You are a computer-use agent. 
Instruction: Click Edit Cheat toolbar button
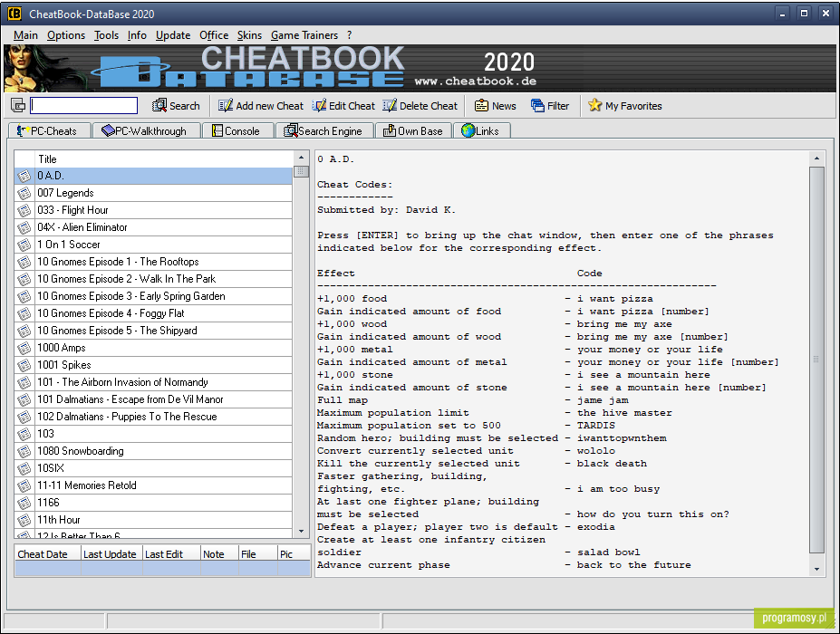point(344,105)
